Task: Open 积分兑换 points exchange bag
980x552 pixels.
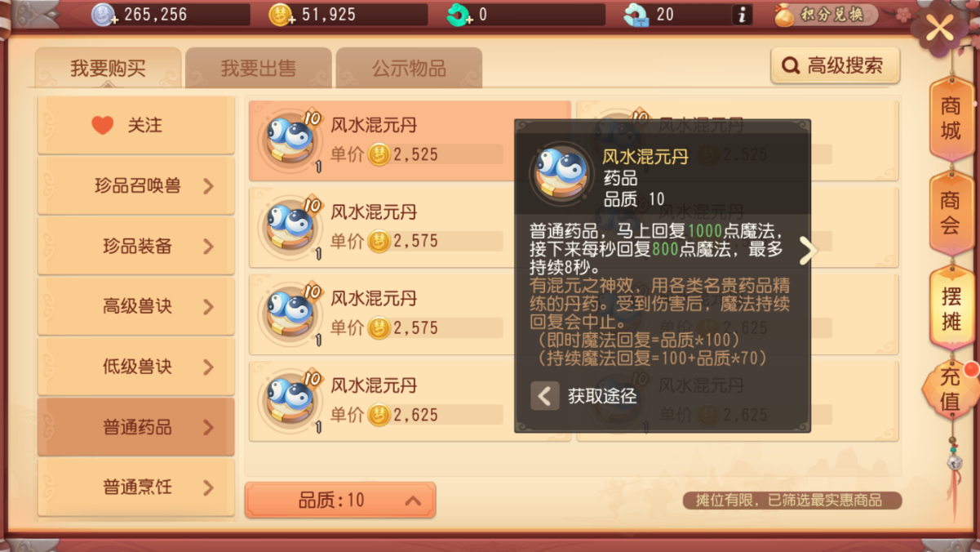Action: coord(824,15)
